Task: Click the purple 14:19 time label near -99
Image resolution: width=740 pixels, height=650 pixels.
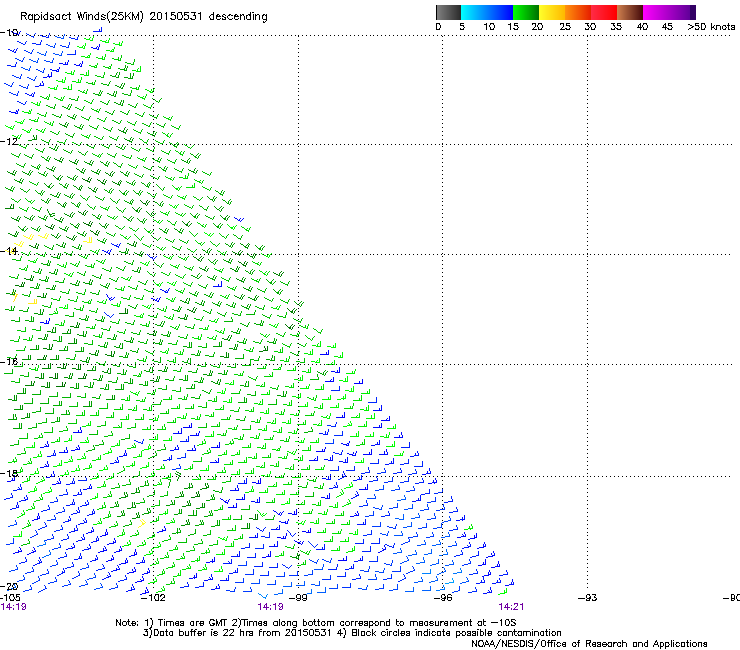Action: coord(270,607)
